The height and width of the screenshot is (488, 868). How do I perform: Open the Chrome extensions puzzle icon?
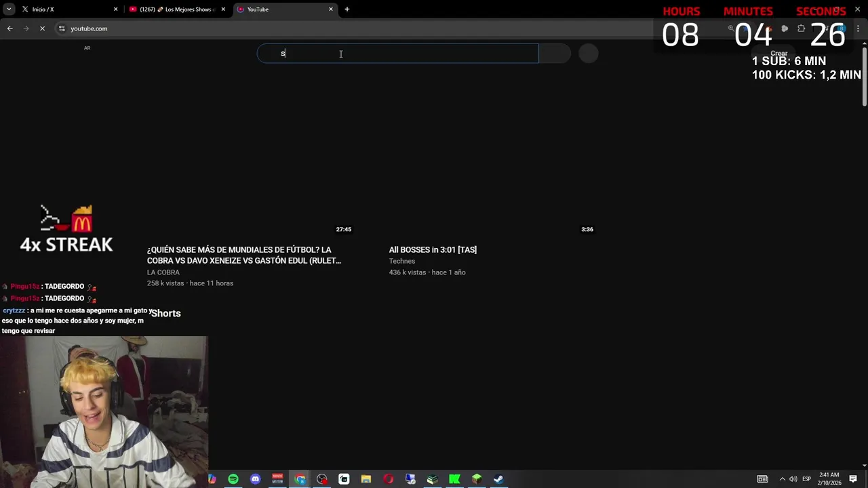tap(802, 28)
